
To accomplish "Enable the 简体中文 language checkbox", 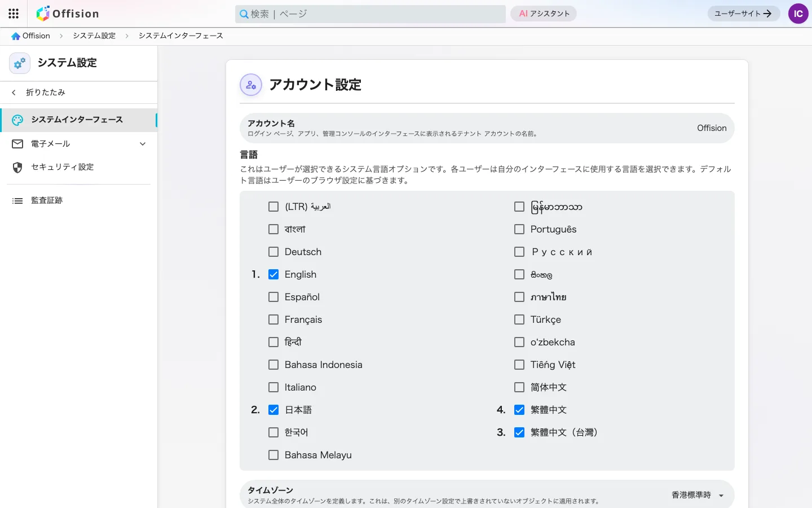I will click(519, 387).
